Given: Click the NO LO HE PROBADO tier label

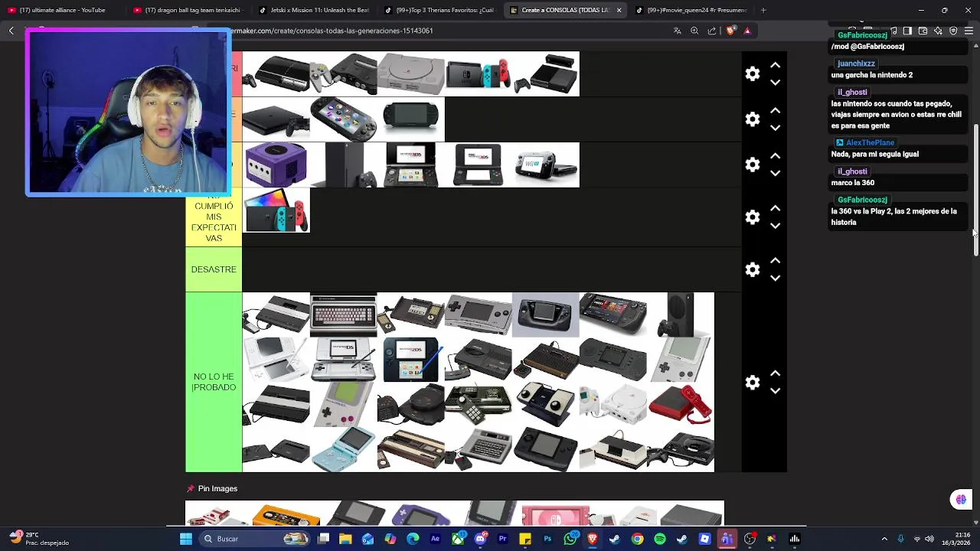Looking at the screenshot, I should pos(214,382).
